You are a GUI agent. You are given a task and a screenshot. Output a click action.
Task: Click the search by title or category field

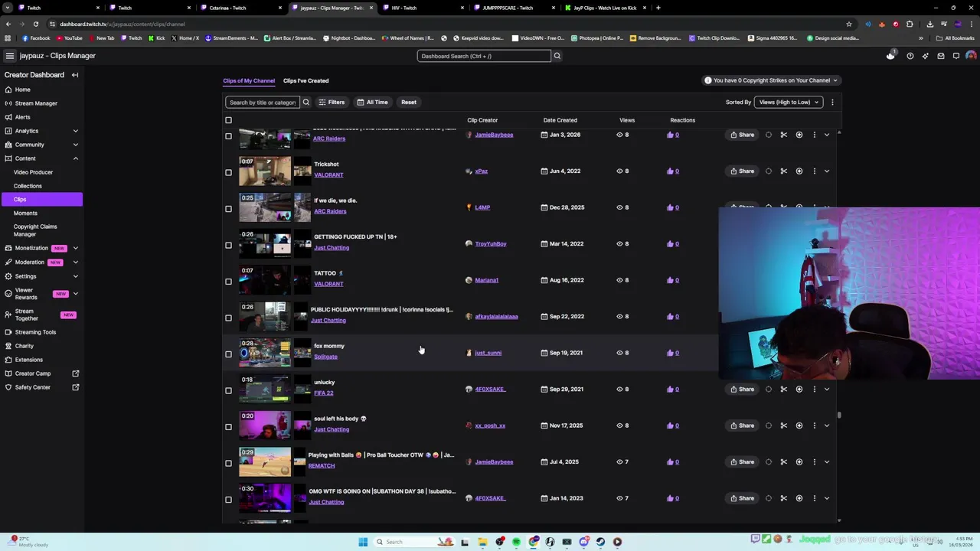(x=263, y=102)
